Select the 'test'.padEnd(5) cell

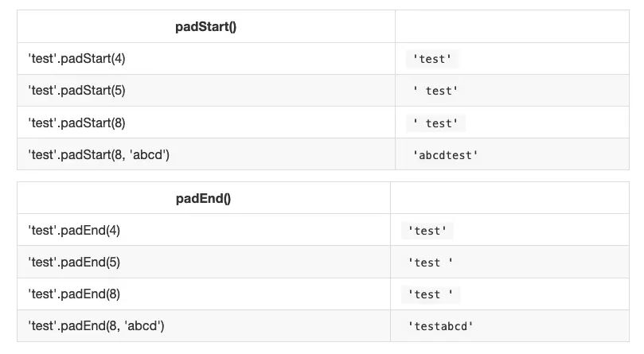[x=74, y=262]
